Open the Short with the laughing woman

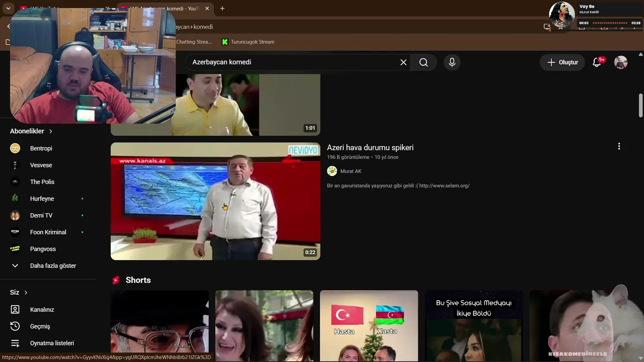click(264, 326)
